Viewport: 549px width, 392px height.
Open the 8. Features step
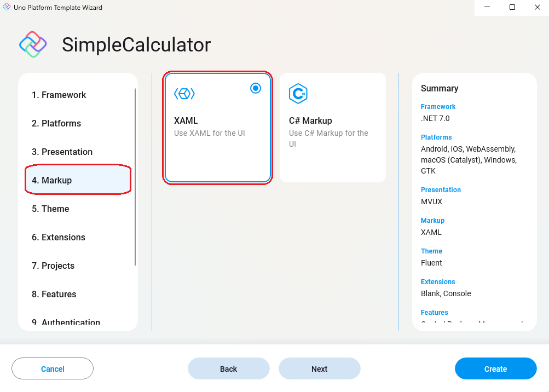(54, 294)
